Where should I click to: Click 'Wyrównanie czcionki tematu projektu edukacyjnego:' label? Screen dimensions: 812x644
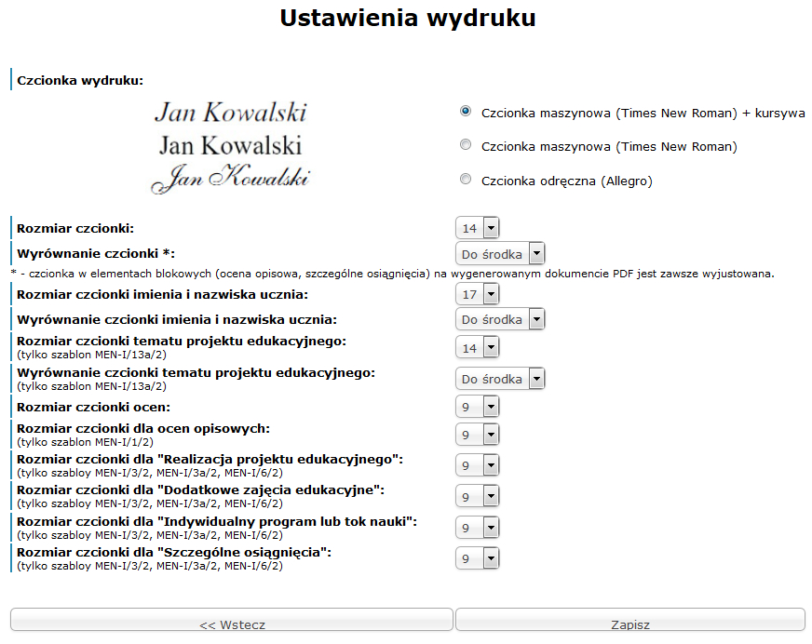tap(196, 373)
